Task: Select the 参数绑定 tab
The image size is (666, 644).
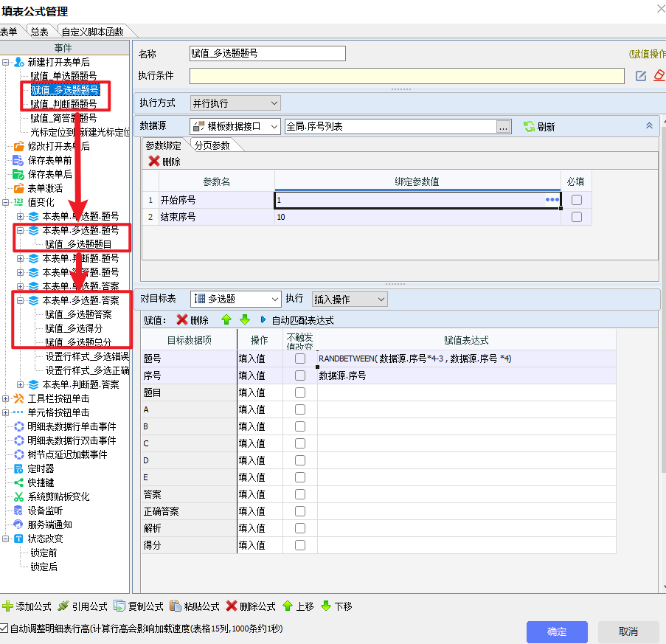Action: [164, 146]
